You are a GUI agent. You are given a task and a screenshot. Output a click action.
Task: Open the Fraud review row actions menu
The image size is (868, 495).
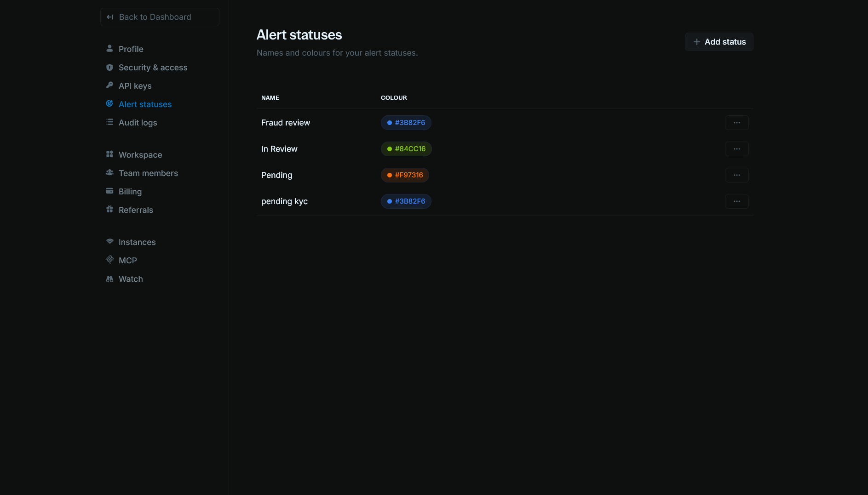737,123
